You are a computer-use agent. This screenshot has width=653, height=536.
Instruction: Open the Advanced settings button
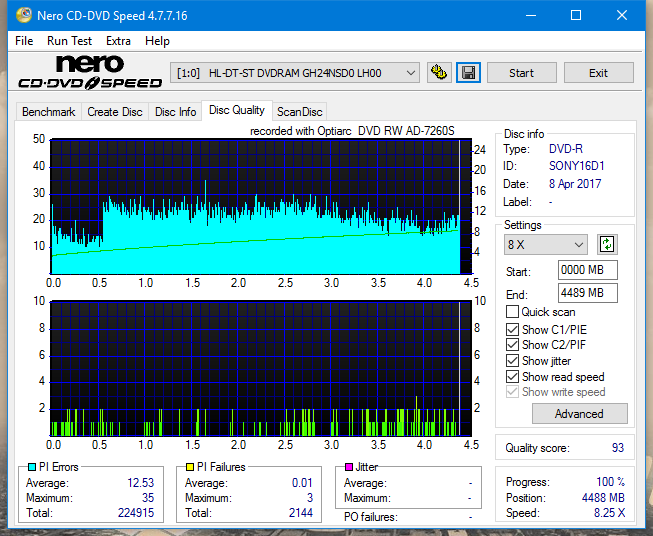coord(579,414)
